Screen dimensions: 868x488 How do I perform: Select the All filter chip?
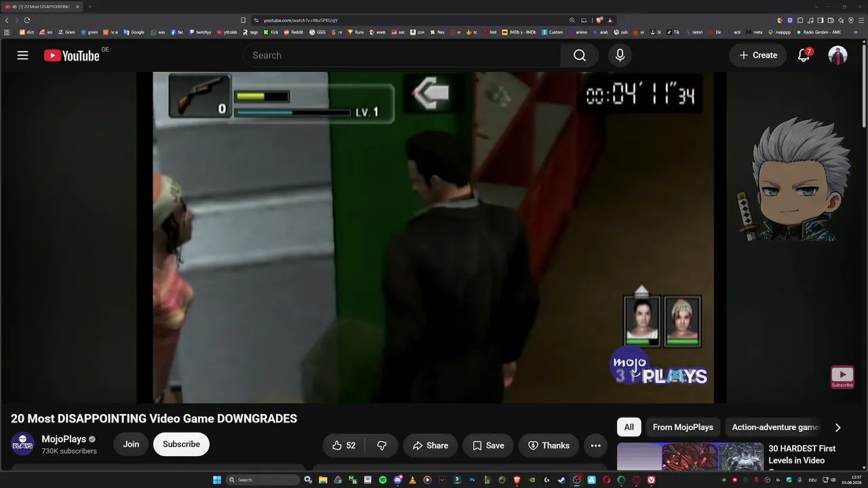629,427
